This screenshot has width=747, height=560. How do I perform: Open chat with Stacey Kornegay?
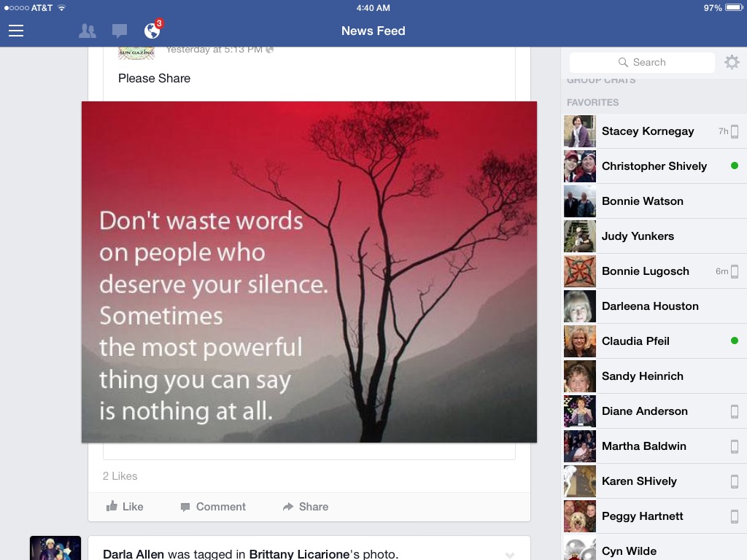click(648, 131)
